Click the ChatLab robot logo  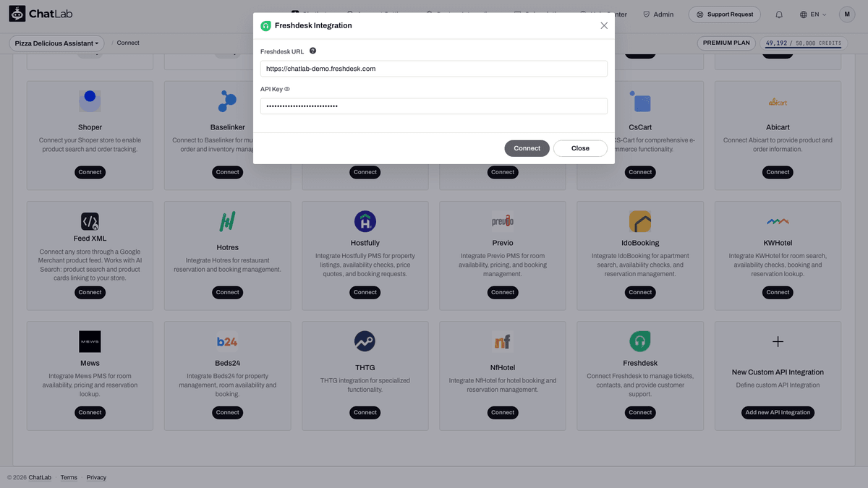[x=17, y=14]
